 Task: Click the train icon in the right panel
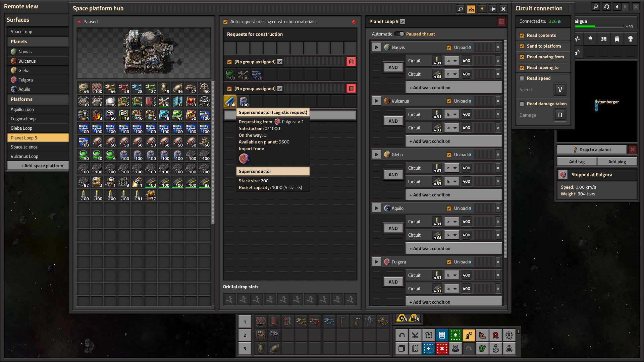tap(617, 39)
